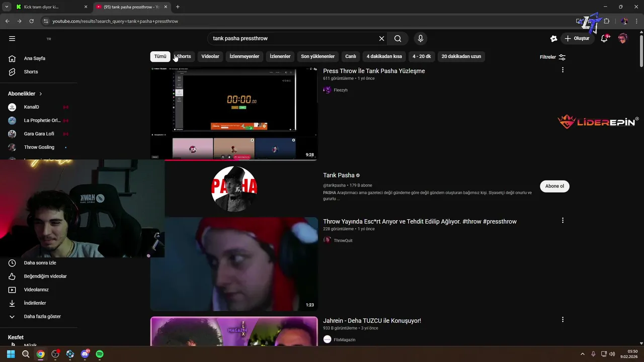Open the notifications bell
The image size is (644, 362).
pyautogui.click(x=604, y=39)
